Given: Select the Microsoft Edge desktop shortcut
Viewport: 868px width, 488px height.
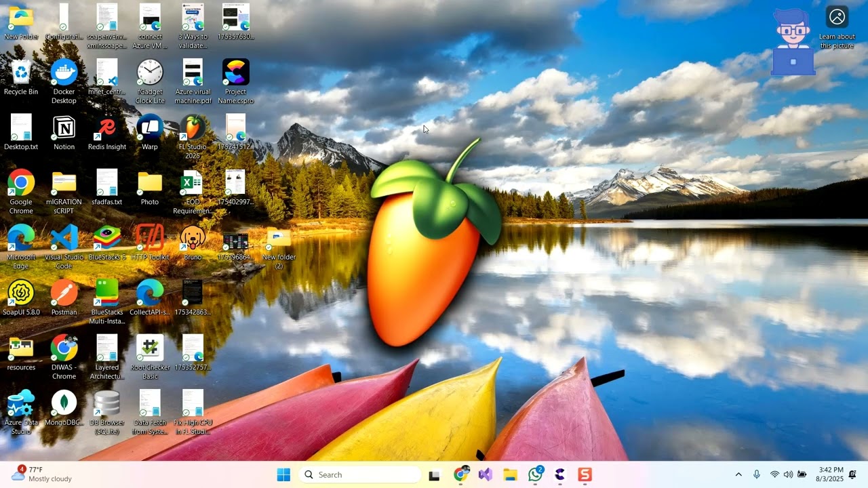Looking at the screenshot, I should tap(21, 238).
